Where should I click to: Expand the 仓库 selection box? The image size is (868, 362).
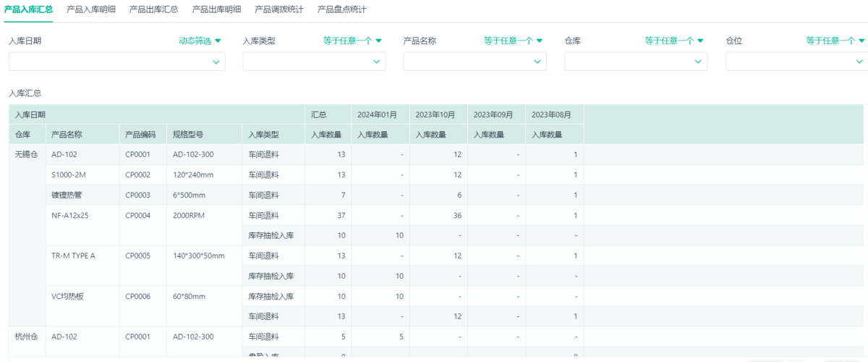pos(636,62)
